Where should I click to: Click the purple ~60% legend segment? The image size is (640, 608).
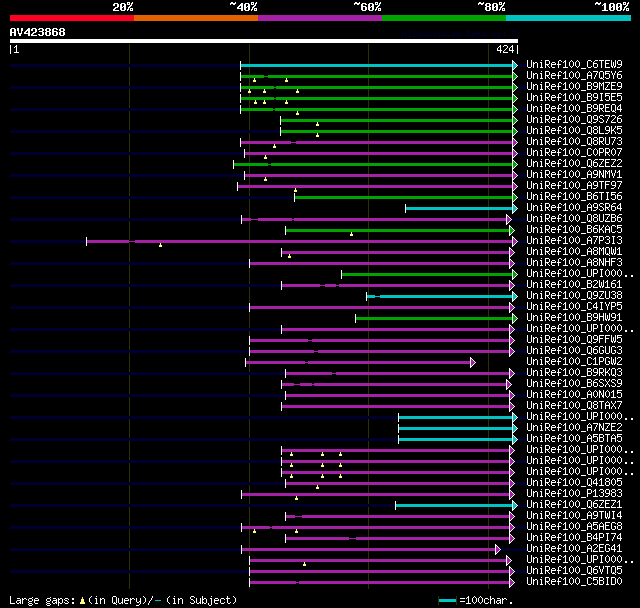tap(320, 18)
